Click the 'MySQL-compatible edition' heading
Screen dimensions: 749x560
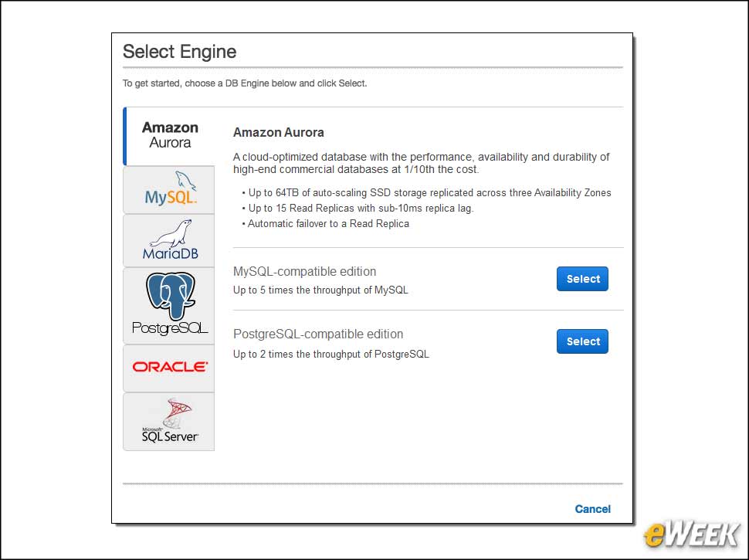304,271
